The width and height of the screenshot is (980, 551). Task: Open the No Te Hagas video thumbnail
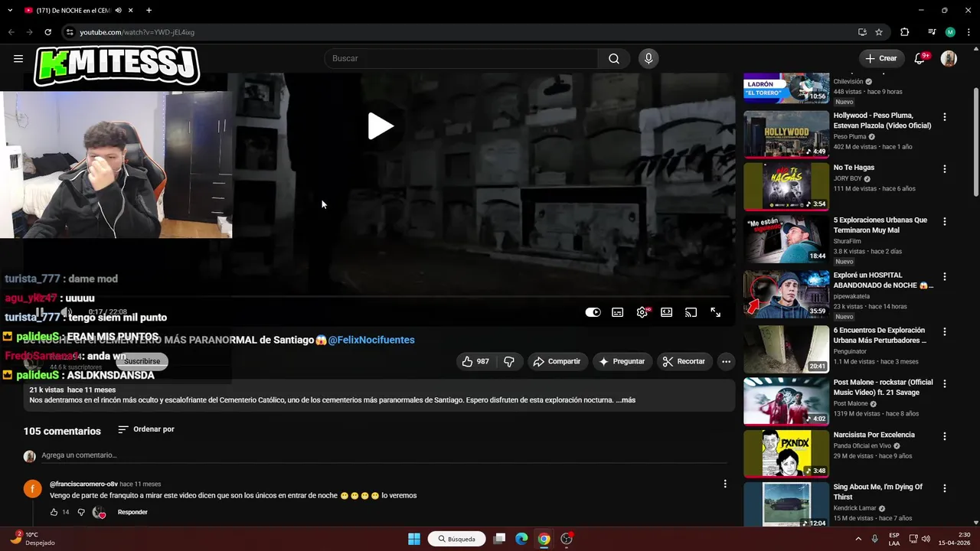(786, 186)
